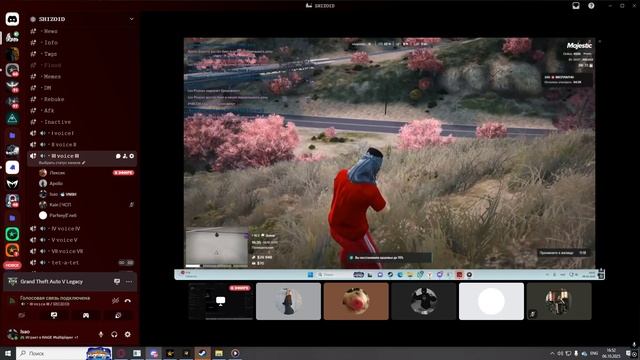Open user settings gear
Screen dimensions: 640x360
pos(128,334)
